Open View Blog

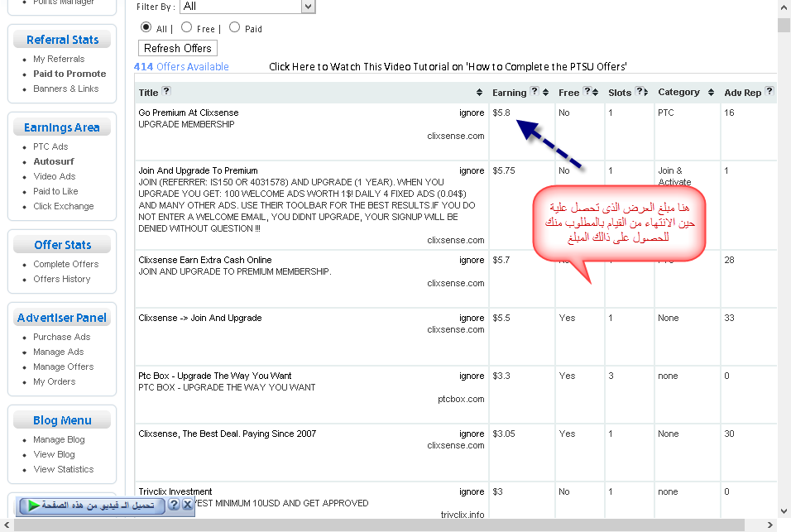pos(54,454)
